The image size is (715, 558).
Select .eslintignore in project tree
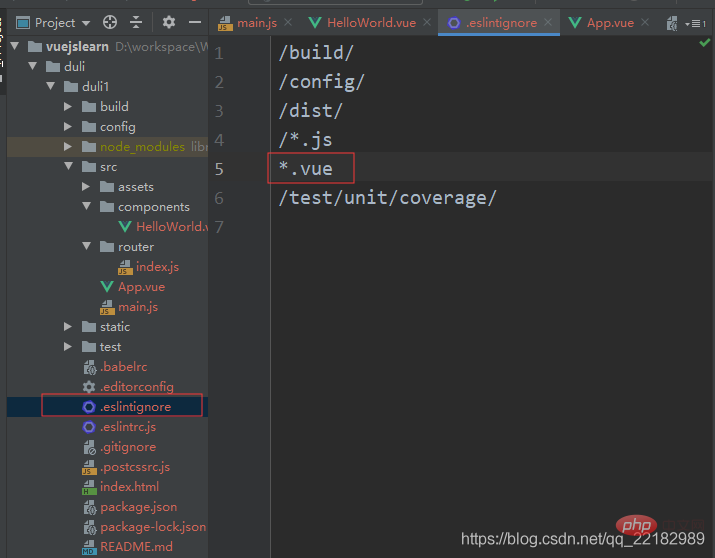click(x=135, y=407)
